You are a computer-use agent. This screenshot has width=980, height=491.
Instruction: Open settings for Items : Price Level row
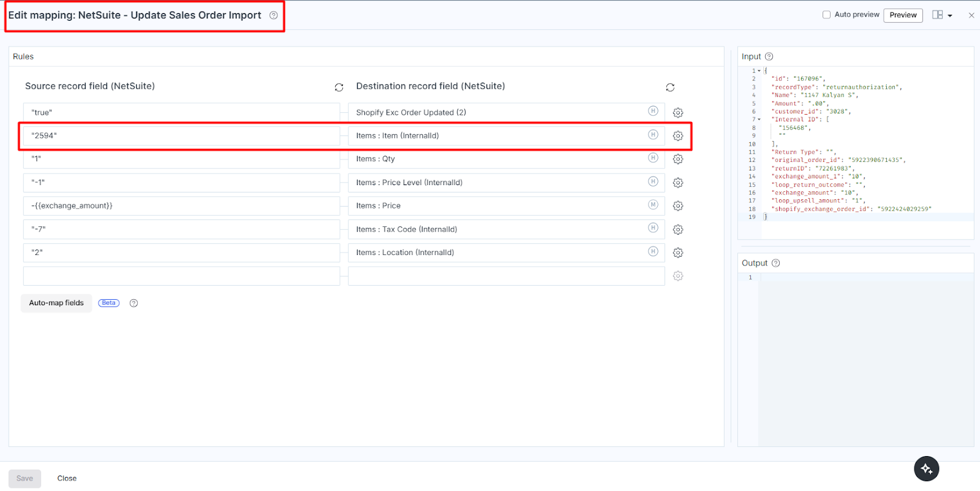(x=678, y=183)
